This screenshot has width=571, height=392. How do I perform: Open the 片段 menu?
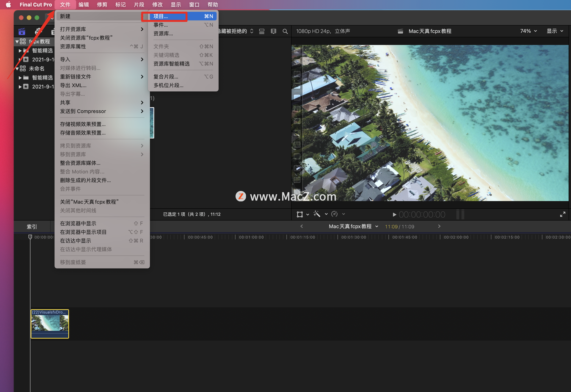point(139,4)
